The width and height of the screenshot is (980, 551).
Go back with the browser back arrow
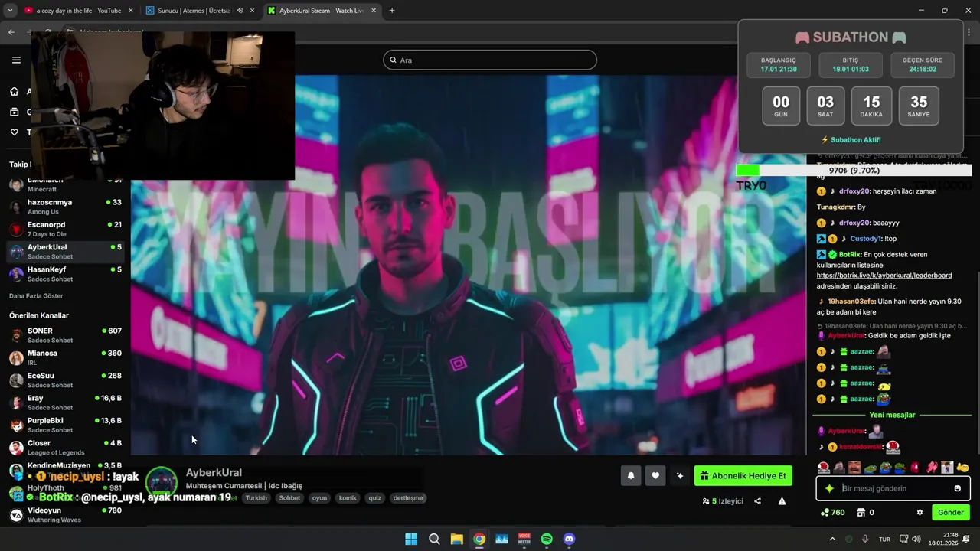coord(11,32)
